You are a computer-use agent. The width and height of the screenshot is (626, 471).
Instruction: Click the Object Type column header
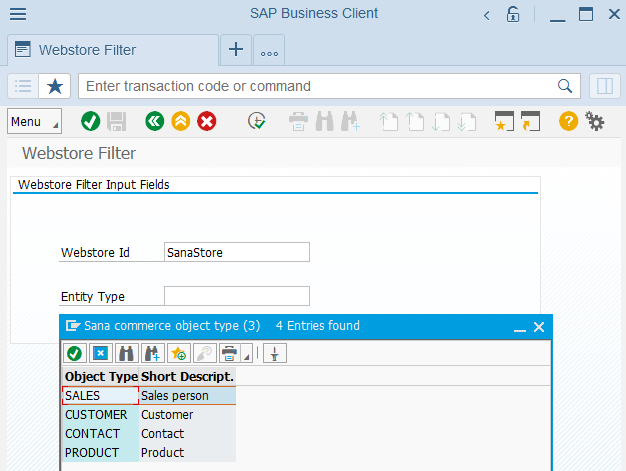[x=101, y=376]
